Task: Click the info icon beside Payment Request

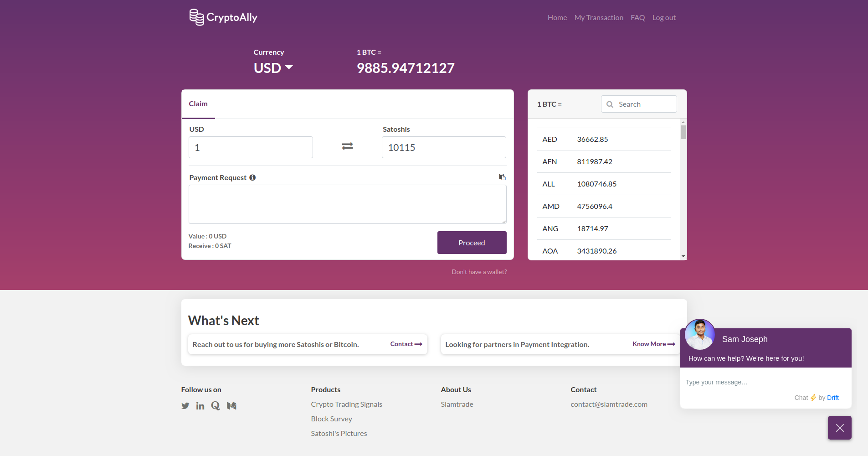Action: coord(253,177)
